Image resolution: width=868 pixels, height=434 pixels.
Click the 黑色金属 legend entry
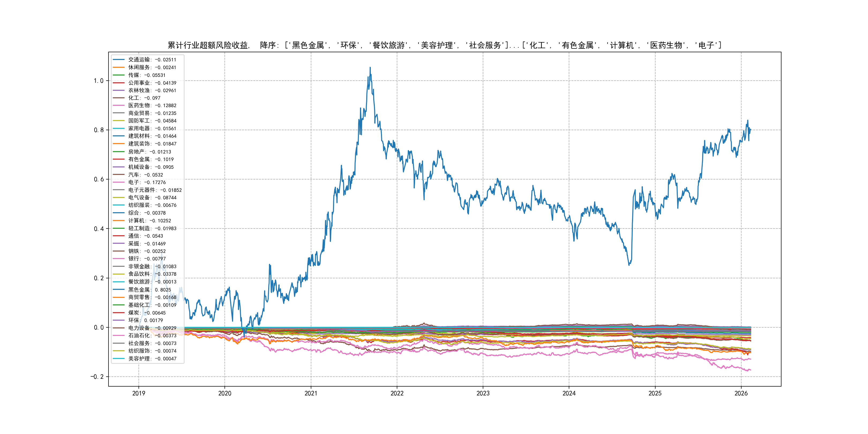pyautogui.click(x=149, y=289)
